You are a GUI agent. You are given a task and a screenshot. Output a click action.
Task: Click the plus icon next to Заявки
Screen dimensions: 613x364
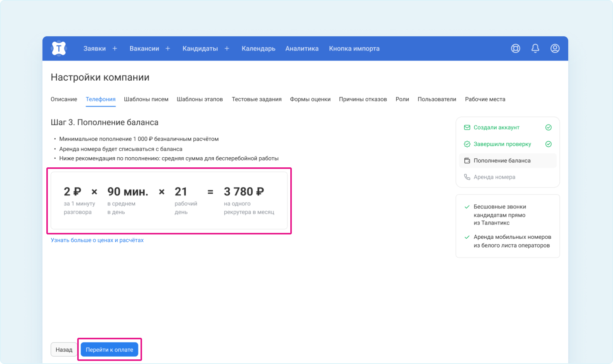click(115, 49)
